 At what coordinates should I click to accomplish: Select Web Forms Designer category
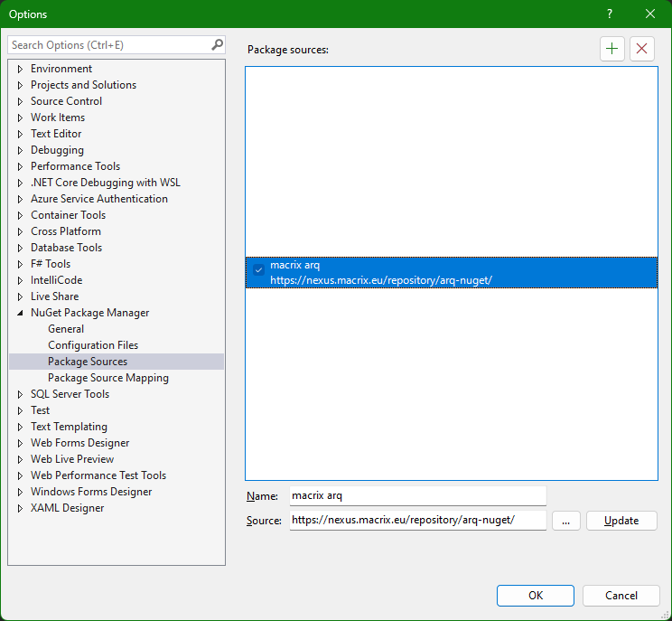click(x=79, y=443)
